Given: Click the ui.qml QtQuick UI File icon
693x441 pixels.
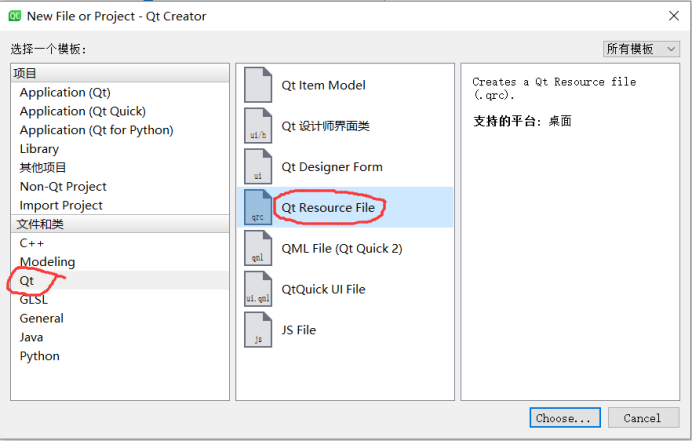Looking at the screenshot, I should 258,289.
